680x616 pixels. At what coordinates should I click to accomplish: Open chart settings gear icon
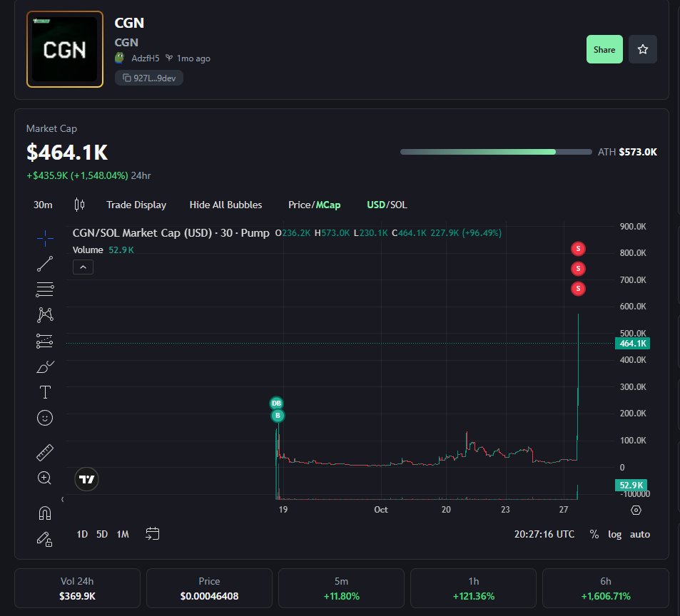pos(636,510)
